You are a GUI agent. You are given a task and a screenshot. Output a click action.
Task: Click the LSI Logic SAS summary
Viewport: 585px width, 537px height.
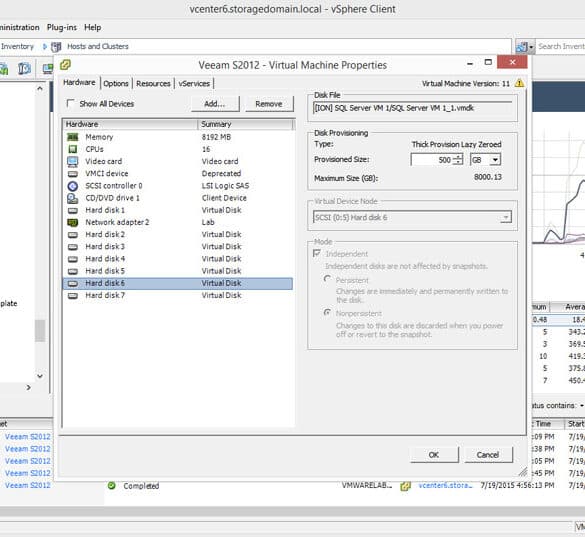pyautogui.click(x=225, y=186)
